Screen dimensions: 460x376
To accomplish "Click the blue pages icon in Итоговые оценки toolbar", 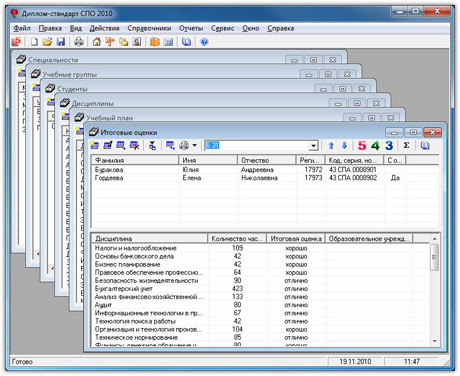I will tap(425, 145).
